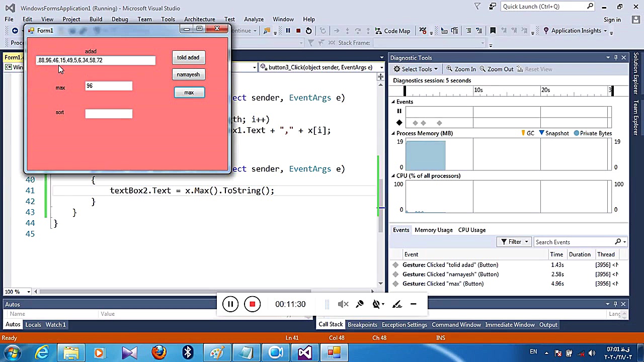
Task: Open the Bluetooth app on the taskbar
Action: tap(188, 352)
